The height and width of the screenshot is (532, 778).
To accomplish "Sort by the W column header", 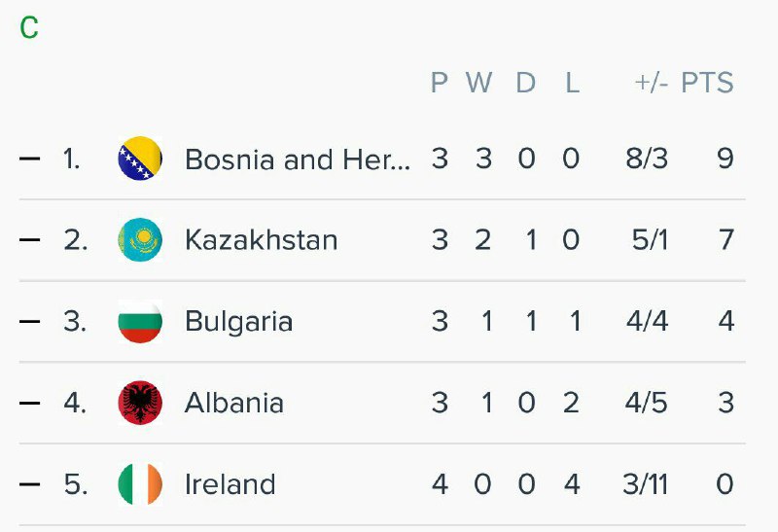I will (478, 84).
